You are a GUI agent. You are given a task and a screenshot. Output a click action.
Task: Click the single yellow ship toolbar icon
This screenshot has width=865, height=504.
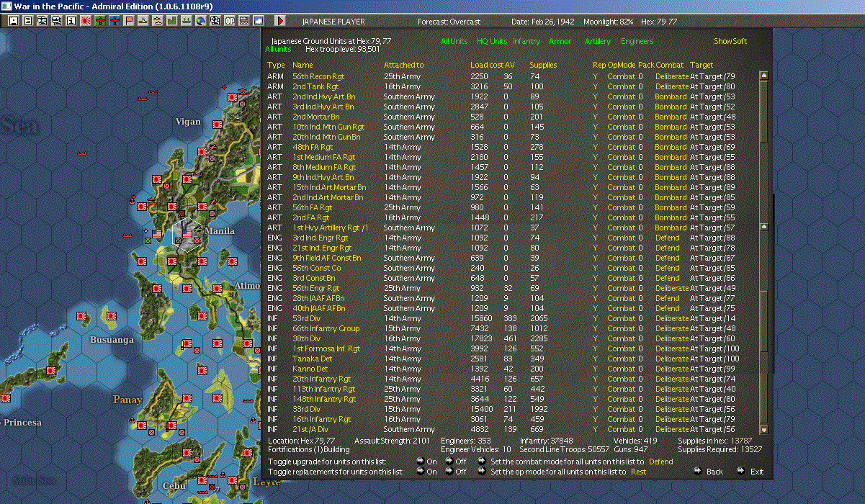coord(143,21)
